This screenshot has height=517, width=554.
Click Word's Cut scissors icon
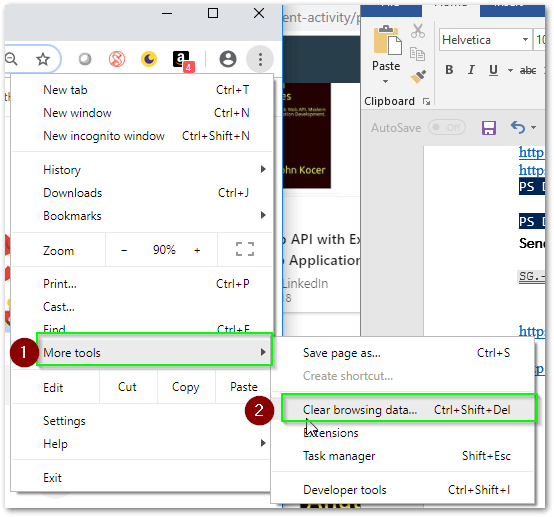[x=418, y=31]
